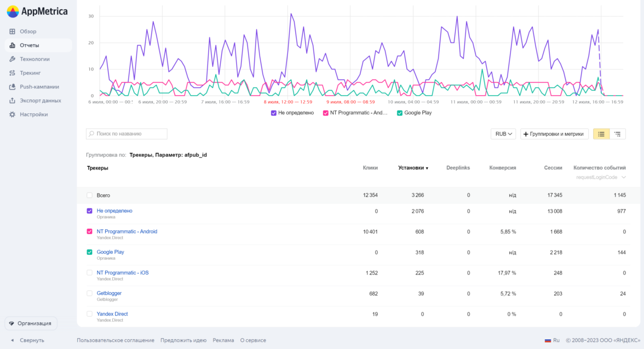Open the RUB currency dropdown

coord(503,134)
